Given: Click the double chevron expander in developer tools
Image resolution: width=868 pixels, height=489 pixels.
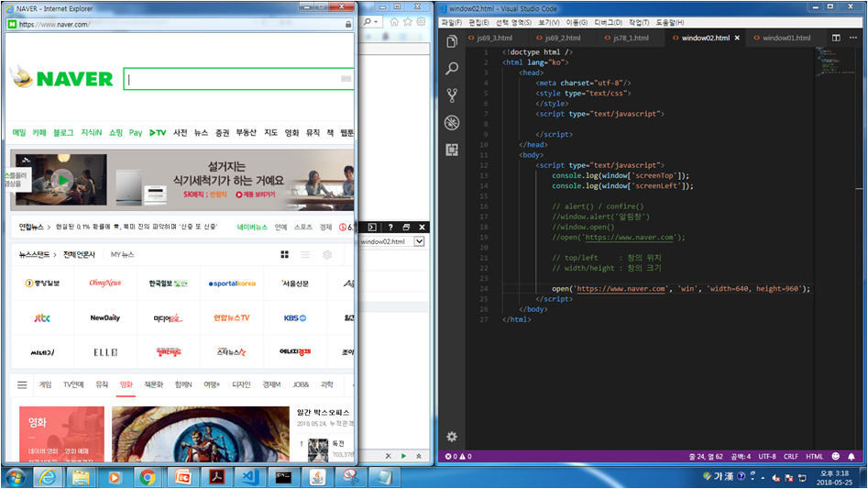Looking at the screenshot, I should [419, 456].
